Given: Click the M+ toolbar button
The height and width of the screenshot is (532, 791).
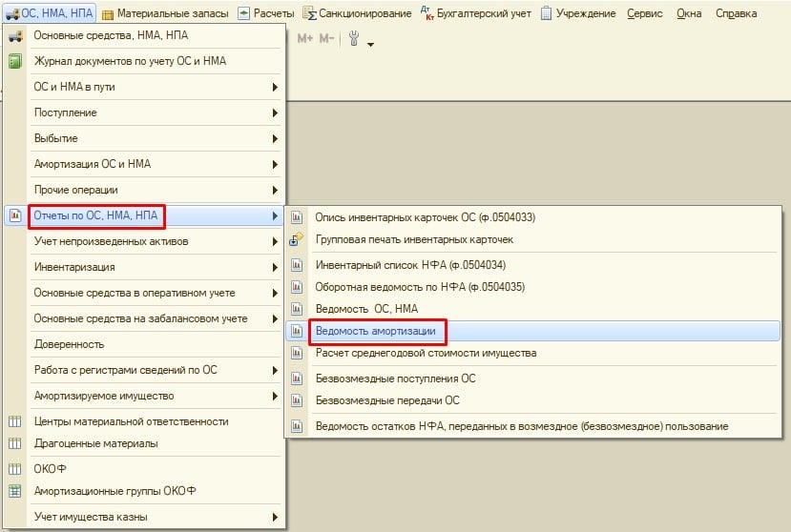Looking at the screenshot, I should [x=305, y=39].
